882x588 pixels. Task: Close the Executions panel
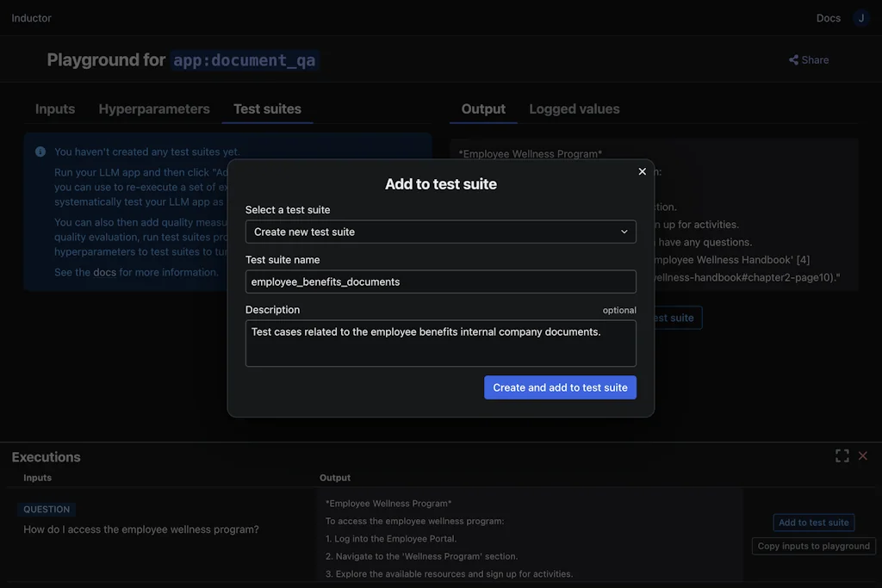[x=863, y=455]
